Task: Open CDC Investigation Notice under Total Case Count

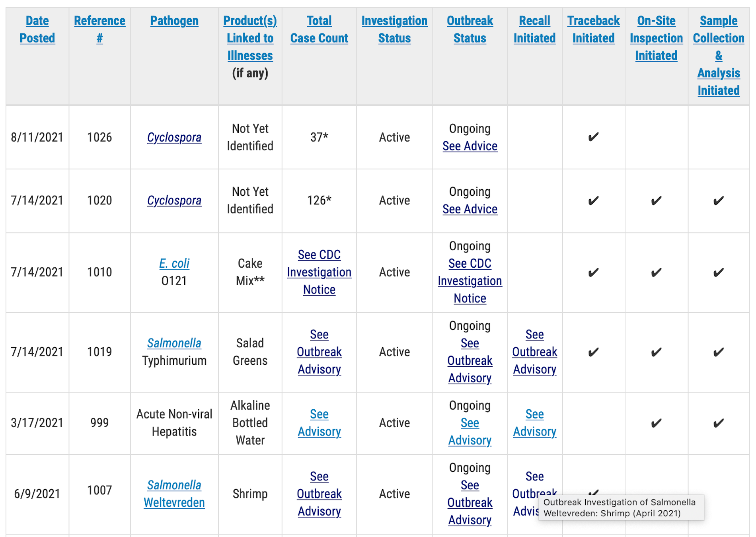Action: (x=319, y=272)
